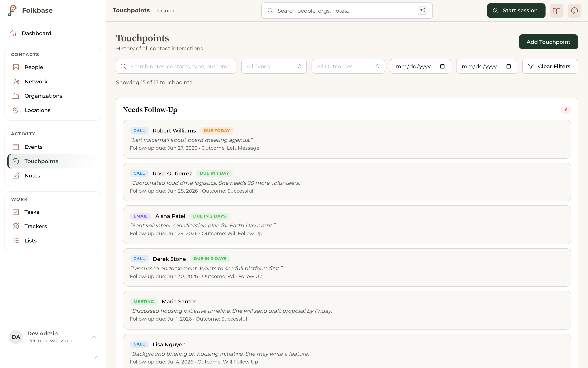Screen dimensions: 588x368
Task: Click the Locations pin icon
Action: point(16,110)
